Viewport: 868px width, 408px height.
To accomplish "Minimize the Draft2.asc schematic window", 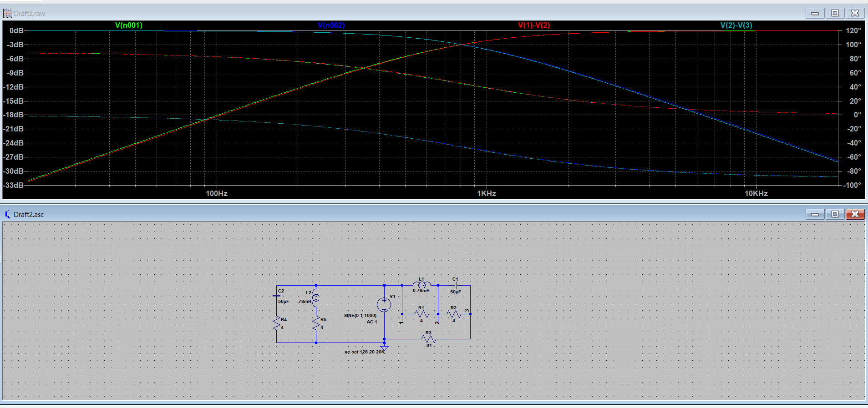I will click(815, 214).
